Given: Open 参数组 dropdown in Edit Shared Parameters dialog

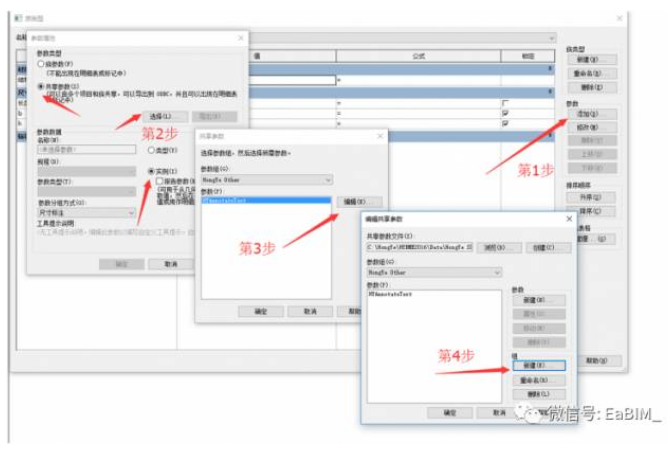Looking at the screenshot, I should [x=434, y=272].
